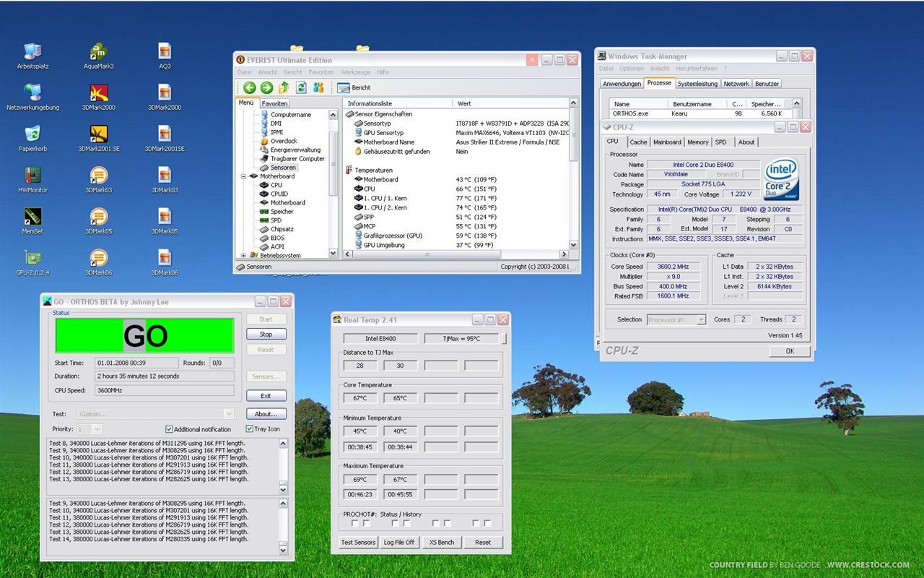The image size is (924, 578).
Task: Click the upper ORTHOS log scroll-down arrow
Action: pyautogui.click(x=283, y=489)
